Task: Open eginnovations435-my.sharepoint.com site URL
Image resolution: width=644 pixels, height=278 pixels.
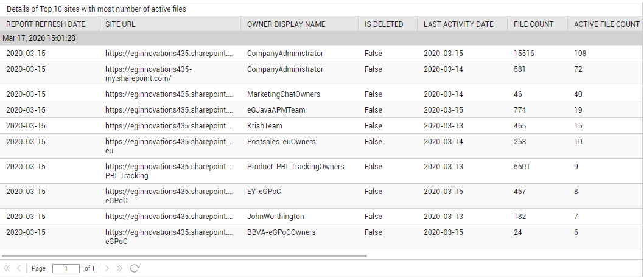Action: click(149, 74)
